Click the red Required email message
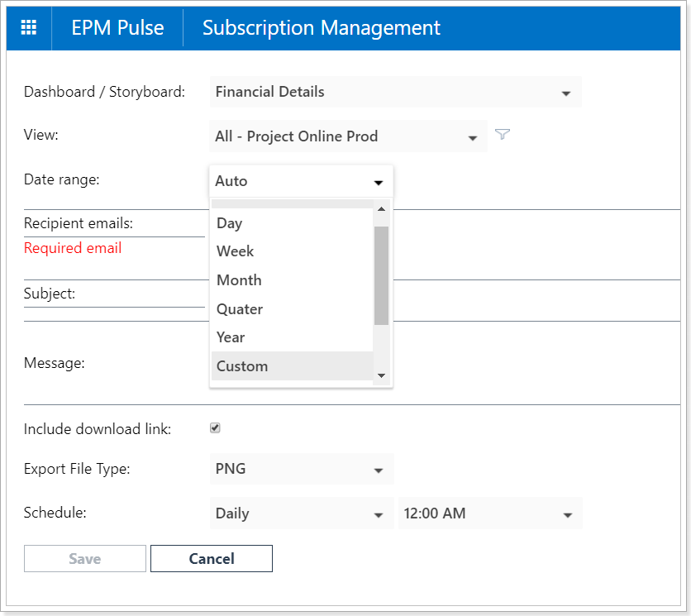 tap(73, 248)
